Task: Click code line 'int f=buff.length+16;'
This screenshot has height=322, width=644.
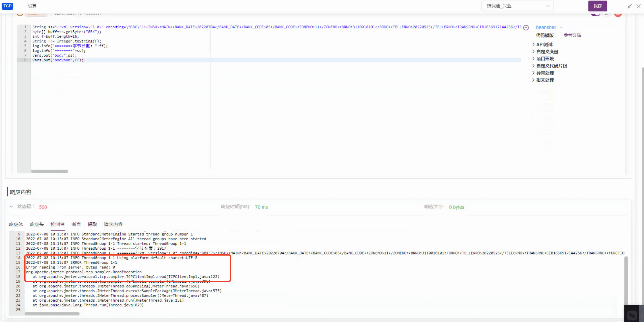Action: tap(56, 36)
